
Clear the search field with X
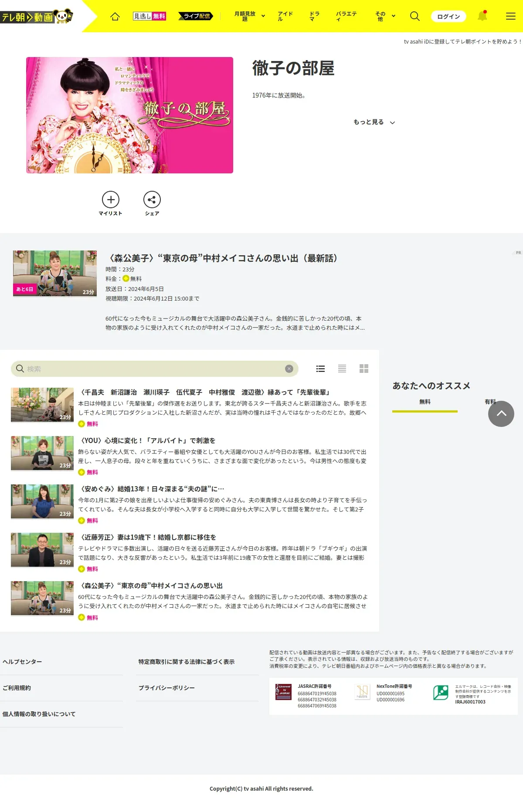[x=289, y=369]
